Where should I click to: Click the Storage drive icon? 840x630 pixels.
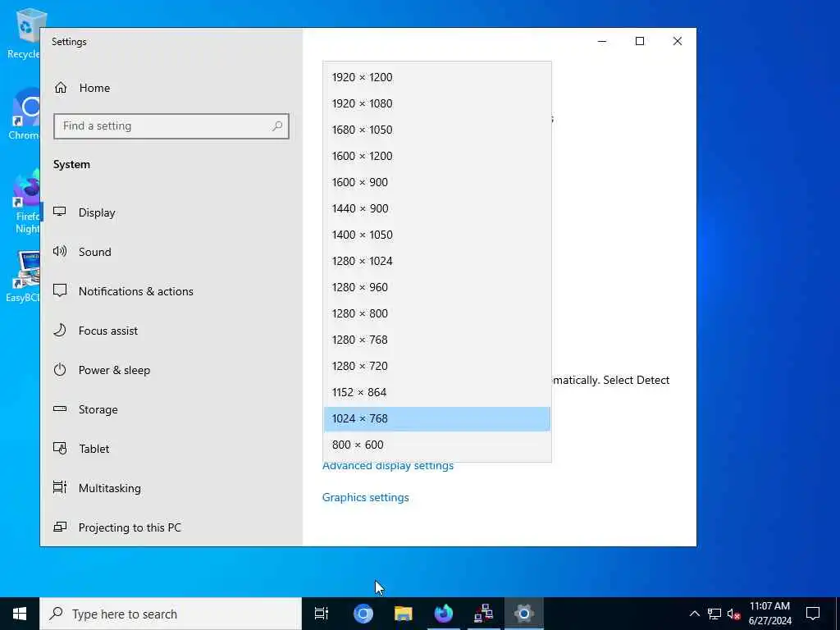[x=59, y=409]
